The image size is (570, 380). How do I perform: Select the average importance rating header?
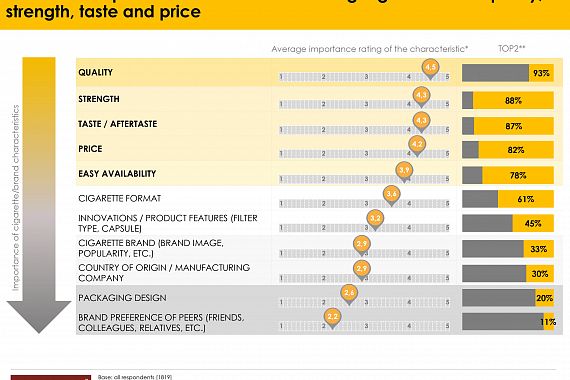[x=370, y=49]
